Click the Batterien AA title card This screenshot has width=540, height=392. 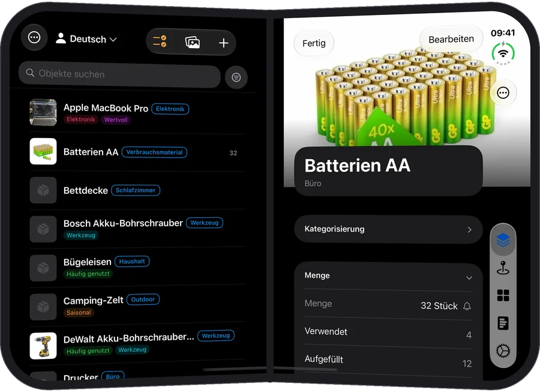click(x=388, y=171)
